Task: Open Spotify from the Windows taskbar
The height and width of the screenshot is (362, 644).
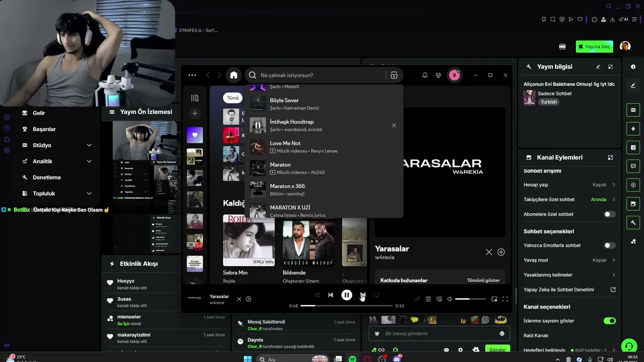Action: [x=353, y=359]
